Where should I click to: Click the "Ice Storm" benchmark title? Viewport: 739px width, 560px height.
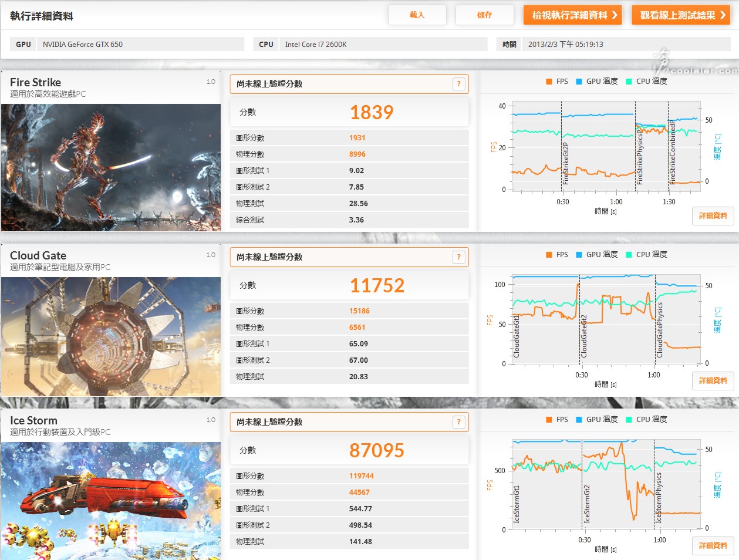click(x=33, y=420)
